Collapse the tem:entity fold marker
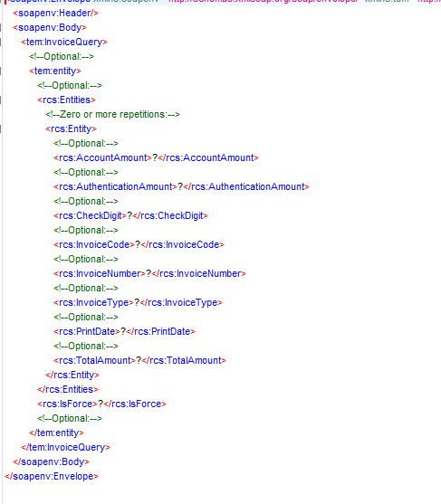This screenshot has width=441, height=504. point(1,71)
